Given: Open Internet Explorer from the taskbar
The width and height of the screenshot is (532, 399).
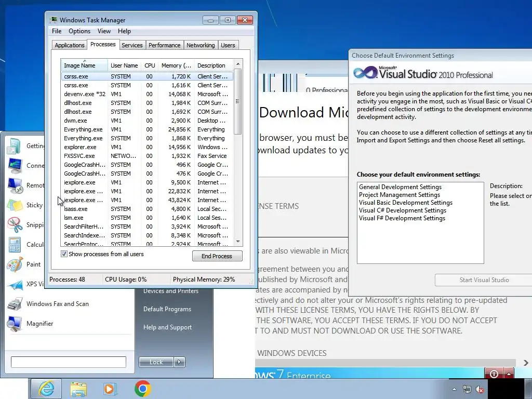Looking at the screenshot, I should point(46,389).
